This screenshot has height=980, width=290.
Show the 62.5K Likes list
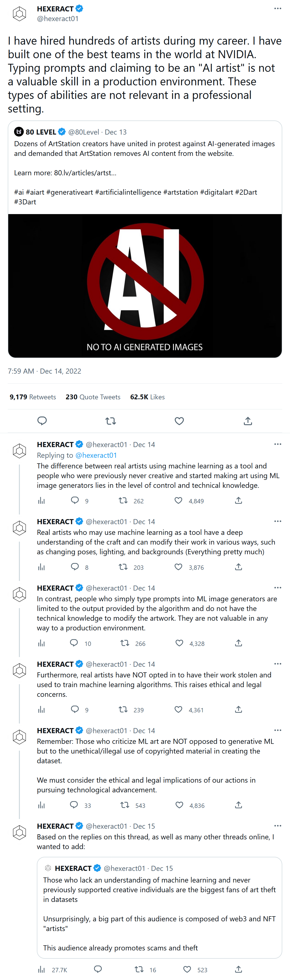tap(147, 397)
